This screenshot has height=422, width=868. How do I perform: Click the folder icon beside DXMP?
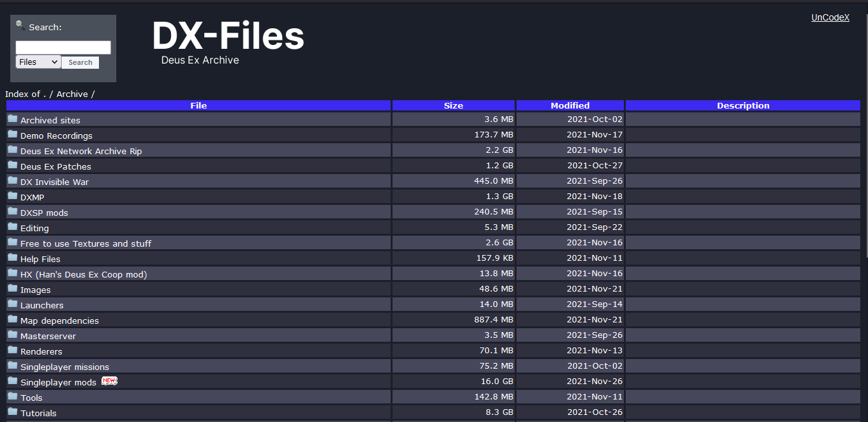pyautogui.click(x=13, y=196)
